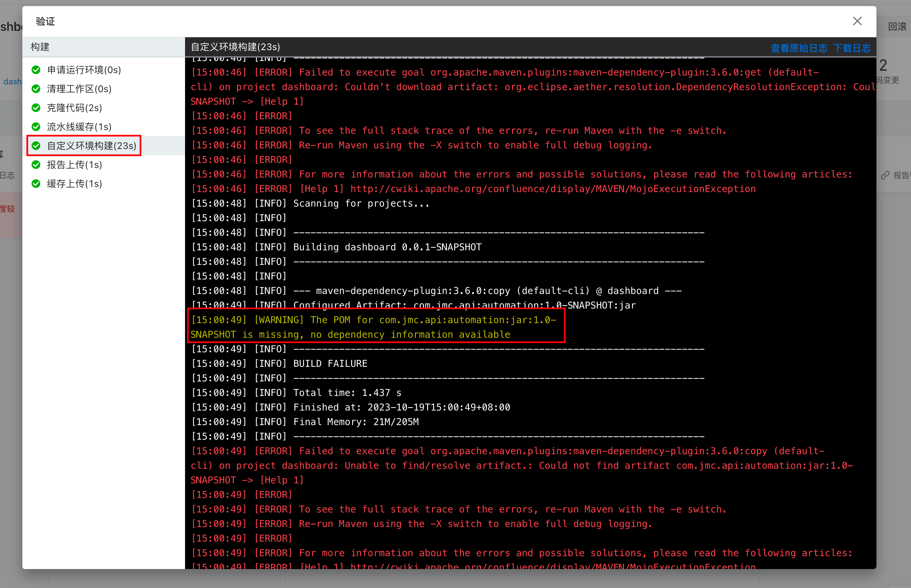Click the green check icon beside 自定义环境构建
The height and width of the screenshot is (588, 911).
(36, 145)
